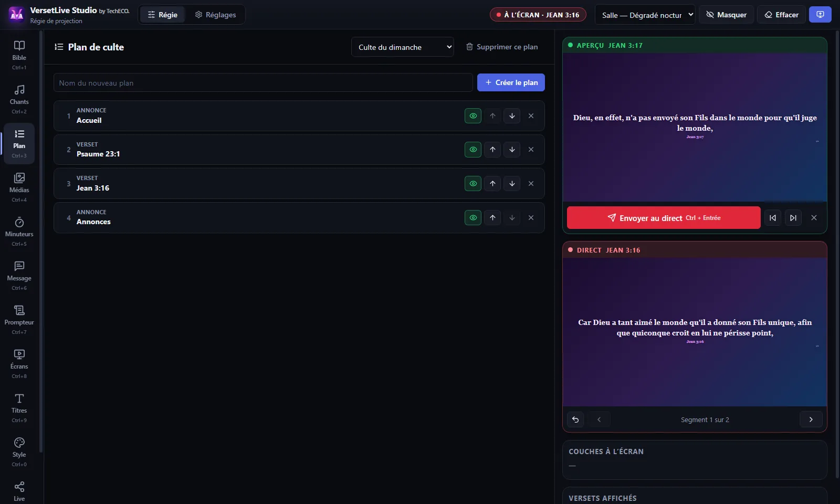Open the Médias library
Image resolution: width=840 pixels, height=504 pixels.
19,187
